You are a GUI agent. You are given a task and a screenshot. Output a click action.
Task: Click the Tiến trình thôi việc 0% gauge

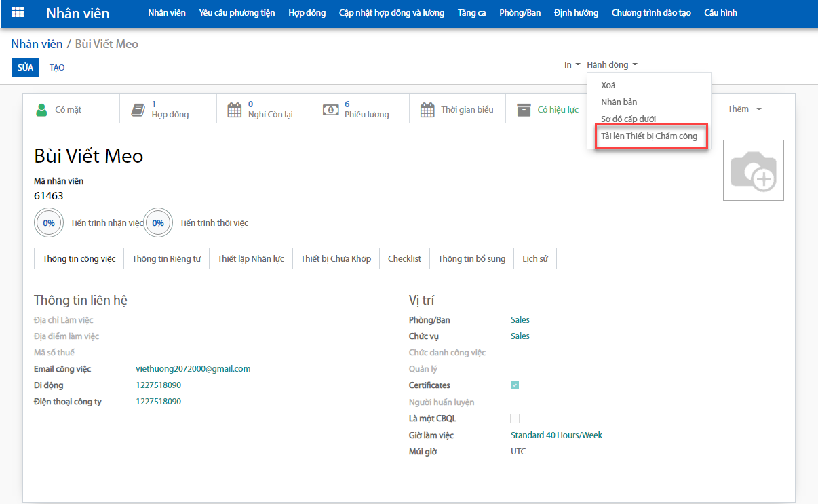pyautogui.click(x=158, y=222)
